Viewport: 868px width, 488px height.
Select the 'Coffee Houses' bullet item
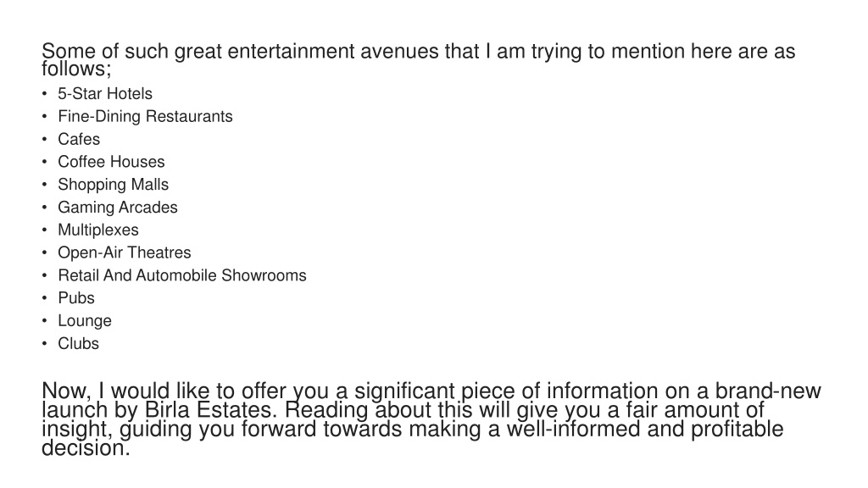click(x=111, y=162)
